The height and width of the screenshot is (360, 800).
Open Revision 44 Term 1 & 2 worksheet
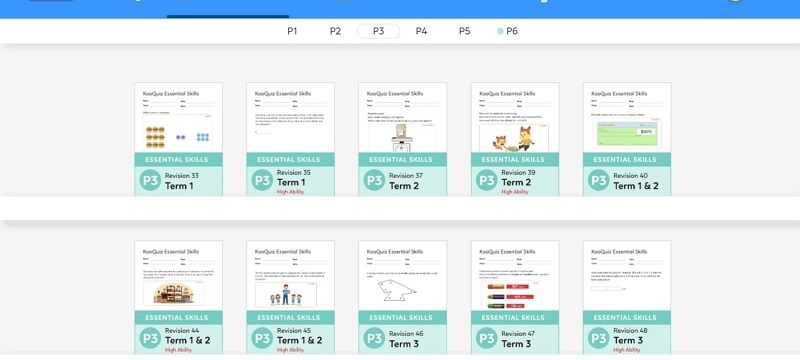179,297
